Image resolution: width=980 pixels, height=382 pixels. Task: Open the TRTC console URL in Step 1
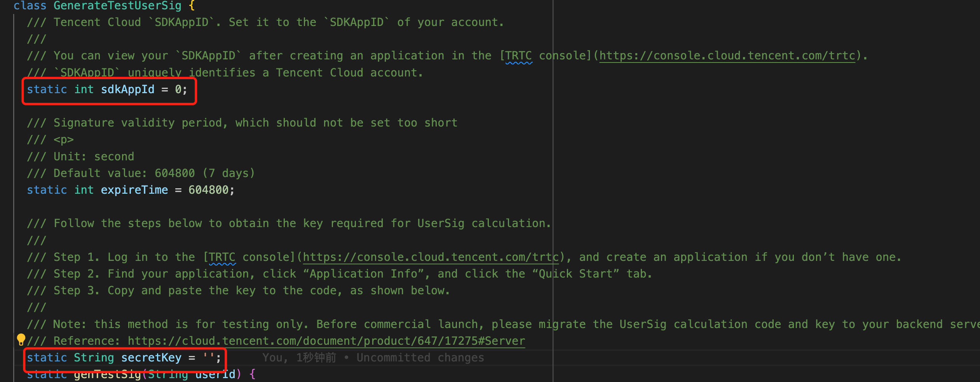point(430,257)
